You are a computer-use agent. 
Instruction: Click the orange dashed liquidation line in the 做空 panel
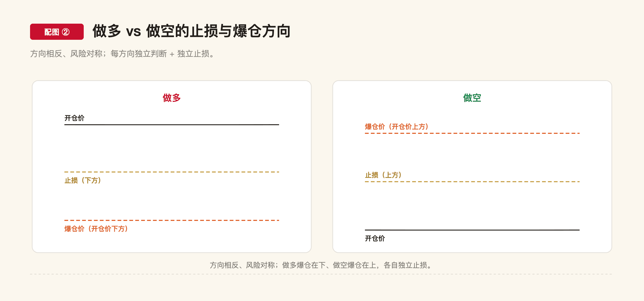pos(472,133)
